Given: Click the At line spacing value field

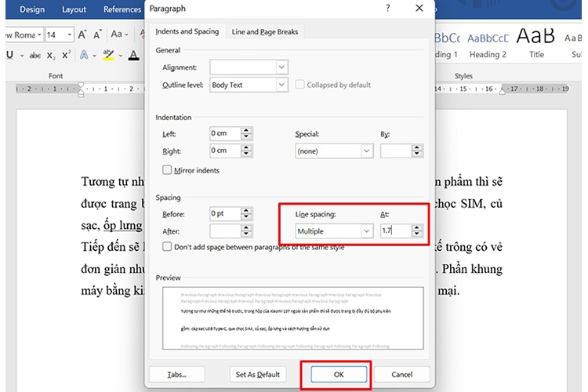Looking at the screenshot, I should click(x=396, y=231).
